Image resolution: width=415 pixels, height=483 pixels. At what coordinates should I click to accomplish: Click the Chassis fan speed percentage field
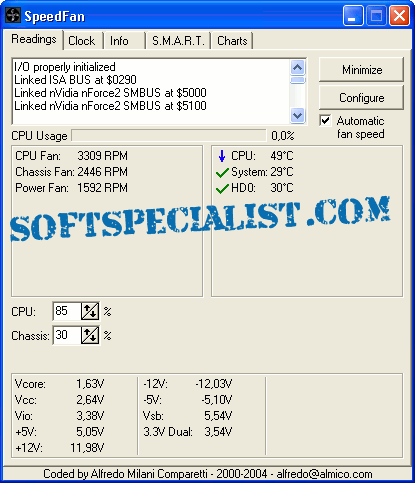tap(67, 335)
